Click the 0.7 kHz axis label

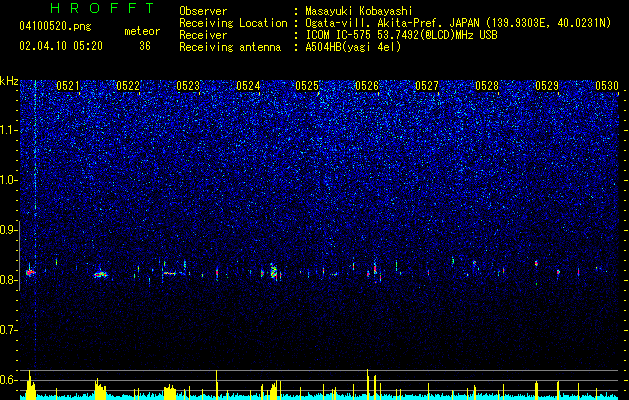(x=9, y=330)
